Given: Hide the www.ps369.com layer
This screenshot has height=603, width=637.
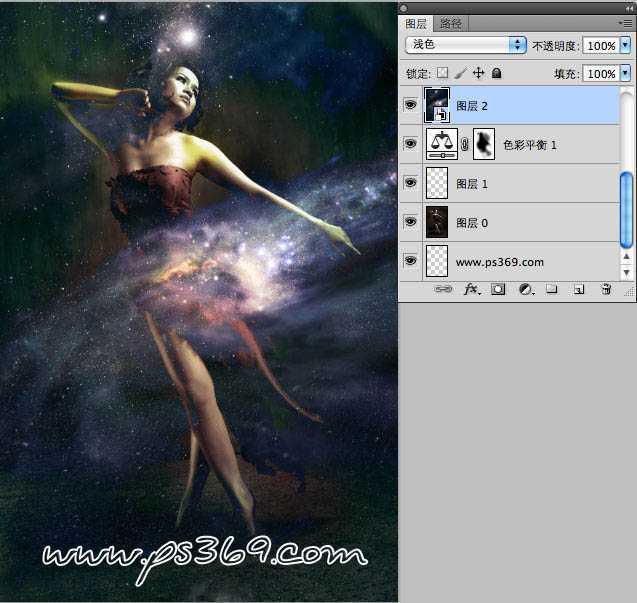Looking at the screenshot, I should [x=410, y=260].
